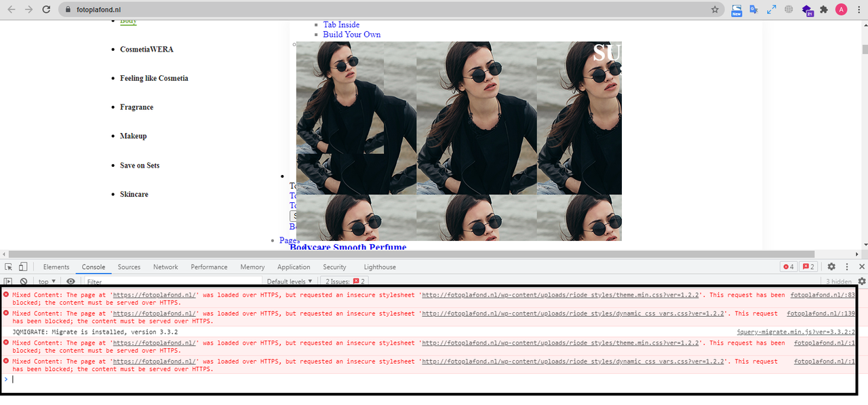The height and width of the screenshot is (405, 868).
Task: Click the red error count badge
Action: 789,267
